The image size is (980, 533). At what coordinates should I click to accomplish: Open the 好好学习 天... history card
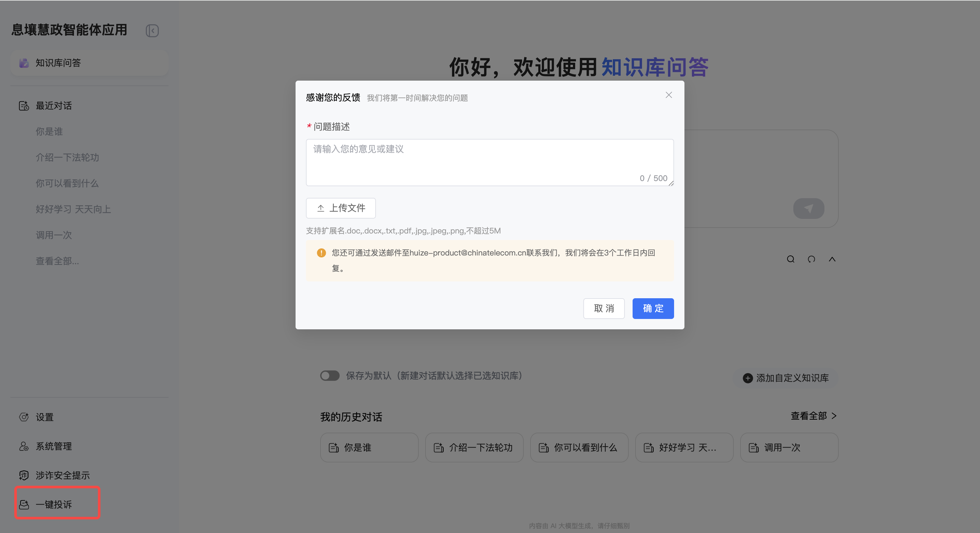click(x=684, y=448)
